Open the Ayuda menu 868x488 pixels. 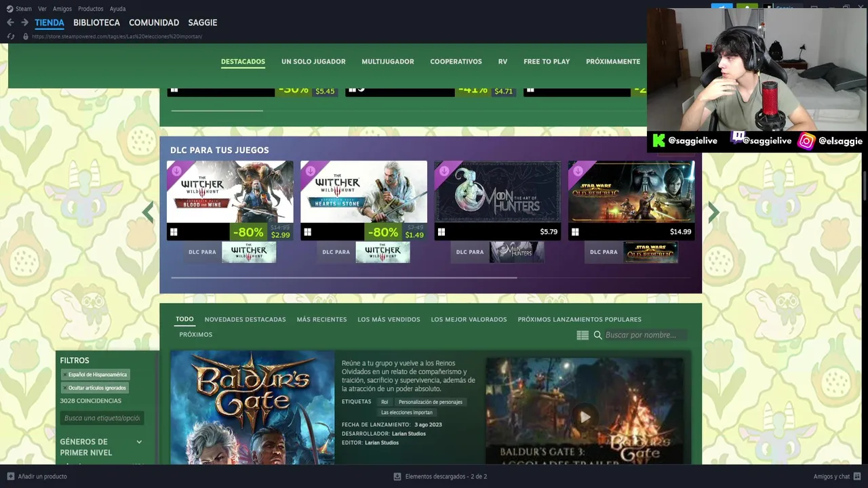point(117,9)
